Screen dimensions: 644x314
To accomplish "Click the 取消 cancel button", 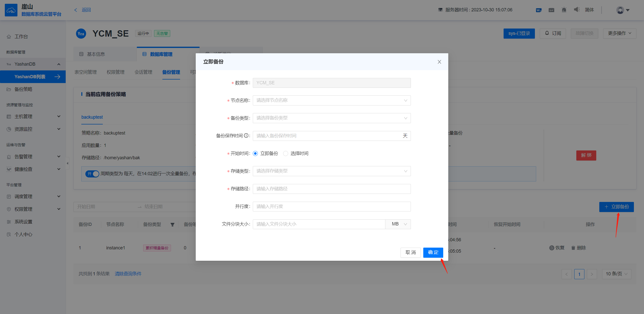I will [x=410, y=252].
